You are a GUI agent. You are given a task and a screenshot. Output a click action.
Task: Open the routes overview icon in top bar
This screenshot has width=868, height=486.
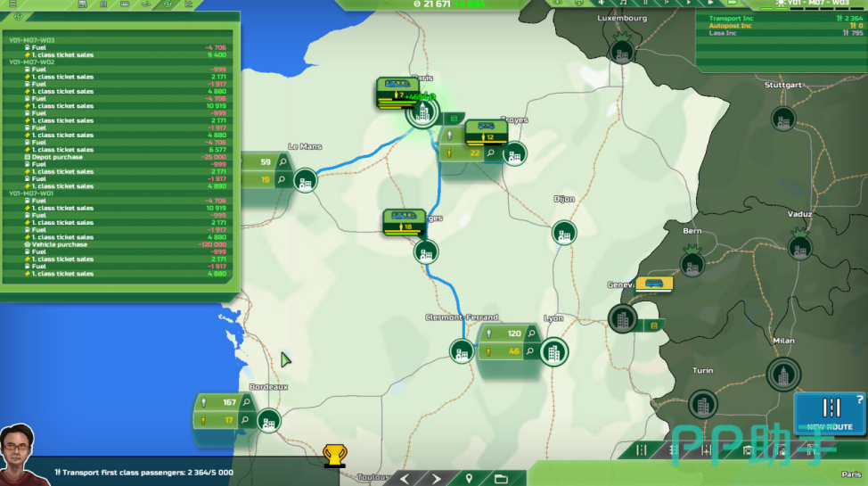(146, 4)
